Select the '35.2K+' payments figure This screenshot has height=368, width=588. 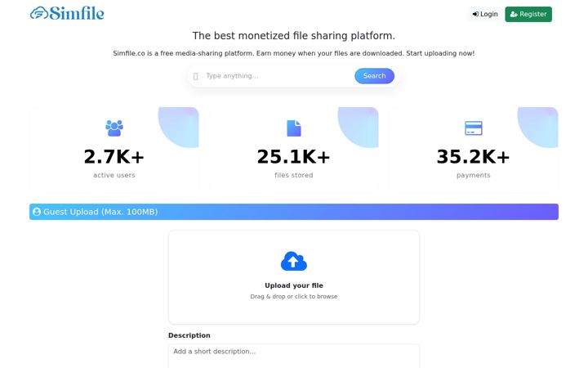pyautogui.click(x=473, y=156)
